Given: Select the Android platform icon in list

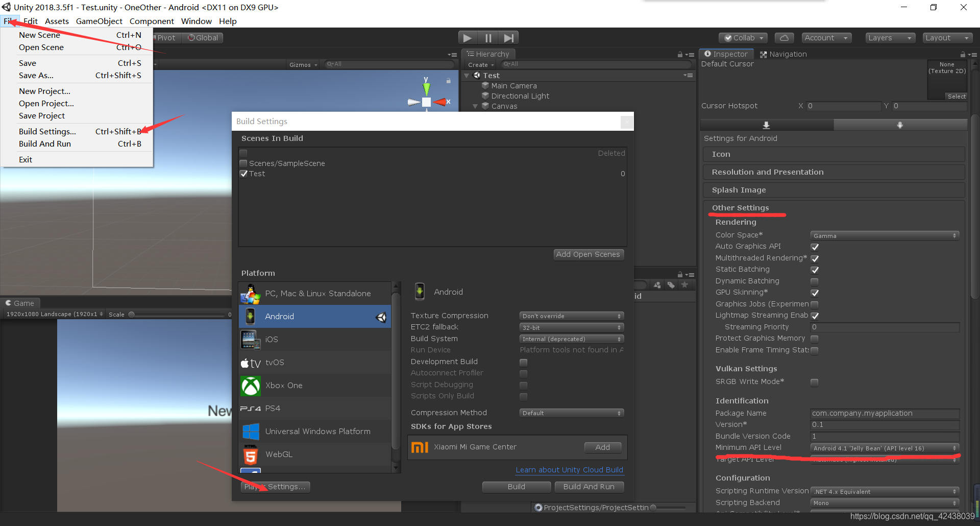Looking at the screenshot, I should click(250, 316).
